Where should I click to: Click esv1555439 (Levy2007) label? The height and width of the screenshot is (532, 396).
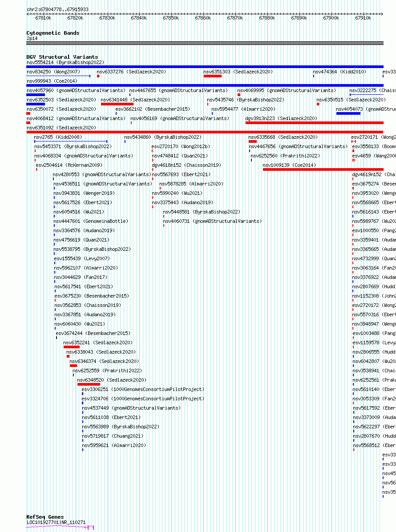(82, 258)
